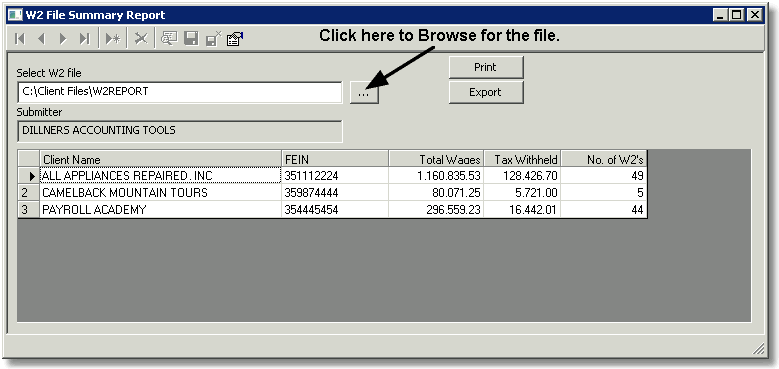This screenshot has width=779, height=369.
Task: Click the Total Wages column header
Action: (x=436, y=159)
